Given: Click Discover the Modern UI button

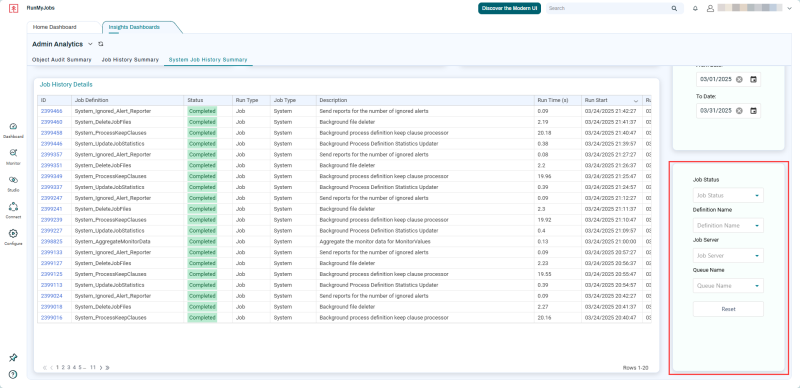Looking at the screenshot, I should point(509,9).
